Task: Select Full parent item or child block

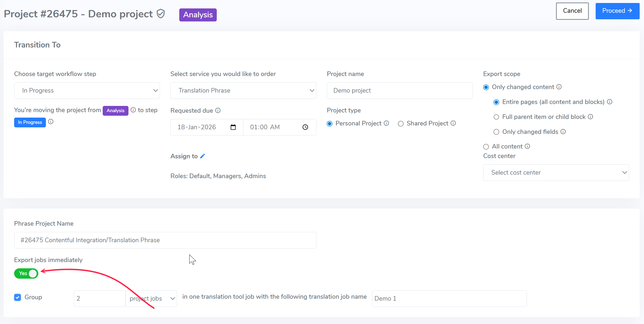Action: 496,117
